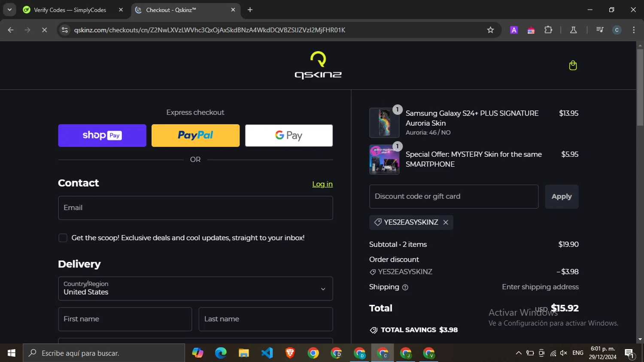The width and height of the screenshot is (644, 362).
Task: Bookmark this page with the star icon
Action: (490, 30)
